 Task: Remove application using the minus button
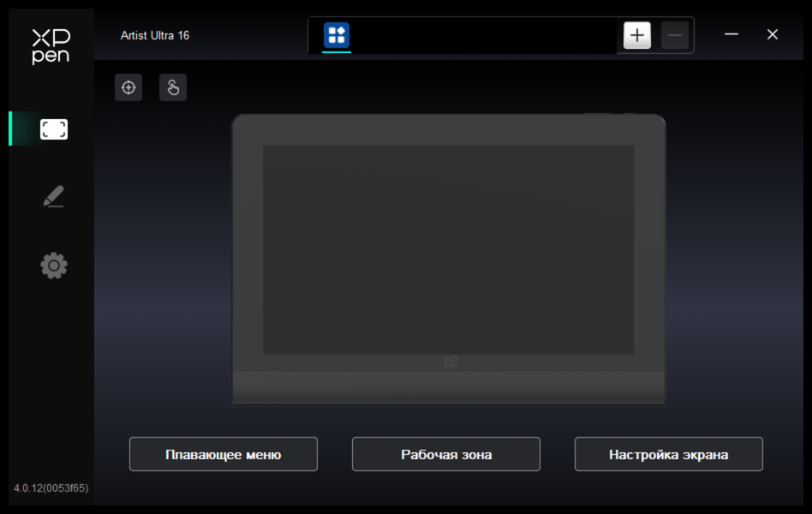click(x=675, y=35)
